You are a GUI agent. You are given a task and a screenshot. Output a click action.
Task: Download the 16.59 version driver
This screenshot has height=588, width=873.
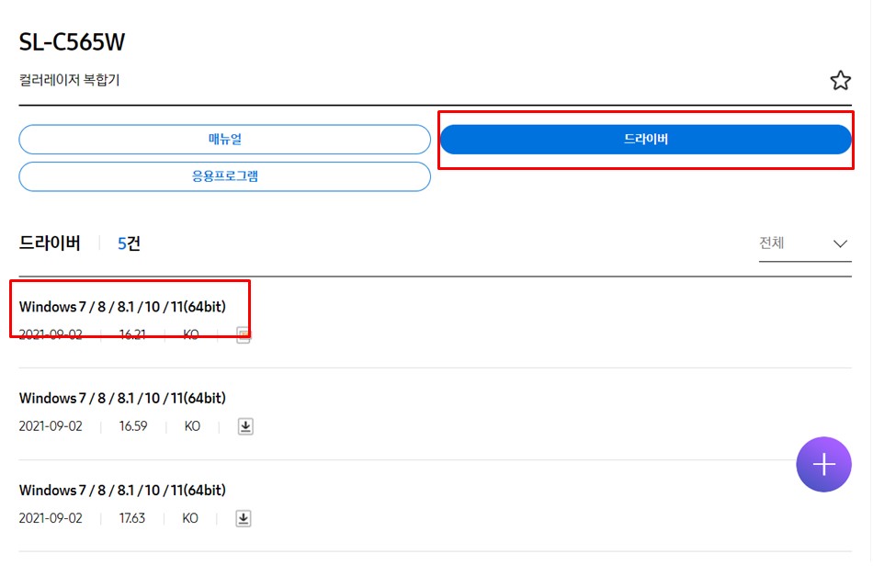point(245,426)
